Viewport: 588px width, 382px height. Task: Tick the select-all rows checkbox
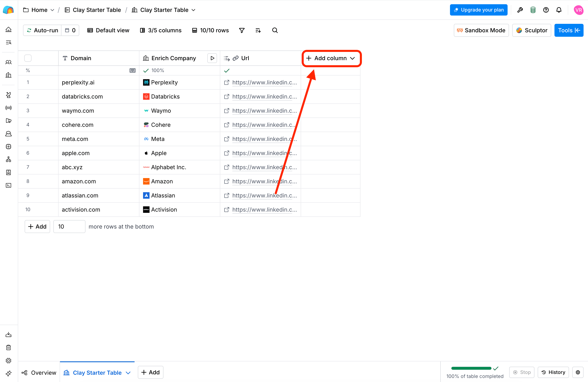[x=28, y=58]
